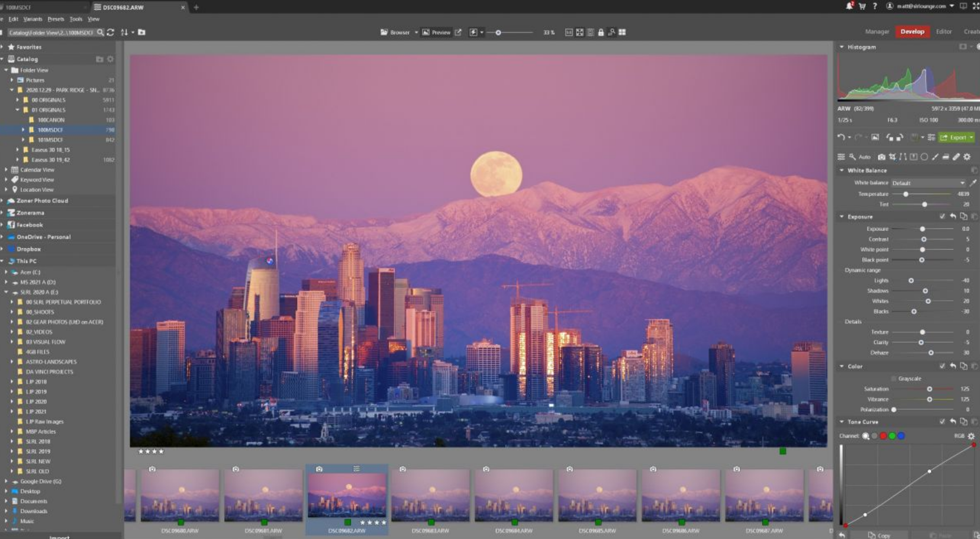Toggle the Tone Curve group checkbox
The height and width of the screenshot is (539, 980).
pyautogui.click(x=942, y=422)
